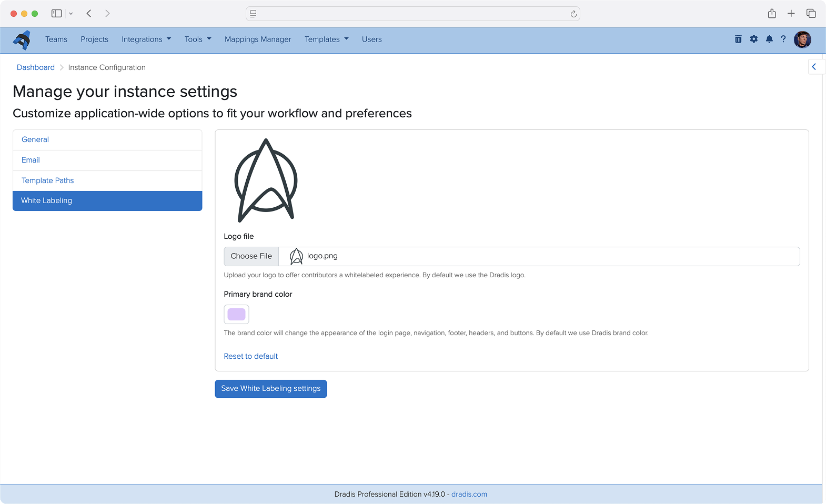Click Choose File for logo upload
Viewport: 826px width, 504px height.
[251, 256]
